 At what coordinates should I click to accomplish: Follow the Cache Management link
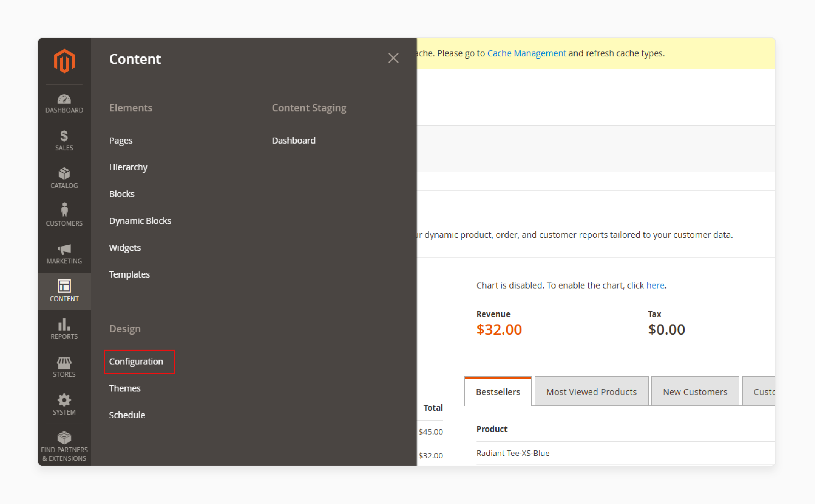pos(527,53)
